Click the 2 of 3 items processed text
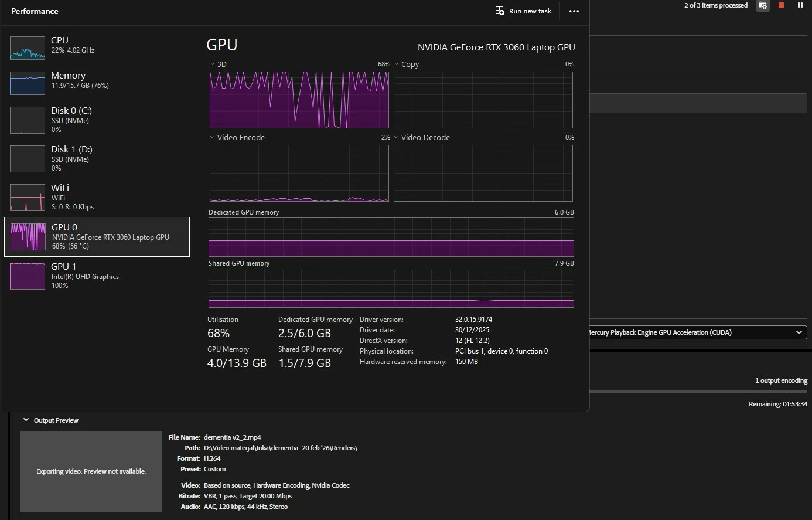The width and height of the screenshot is (812, 520). (x=716, y=5)
